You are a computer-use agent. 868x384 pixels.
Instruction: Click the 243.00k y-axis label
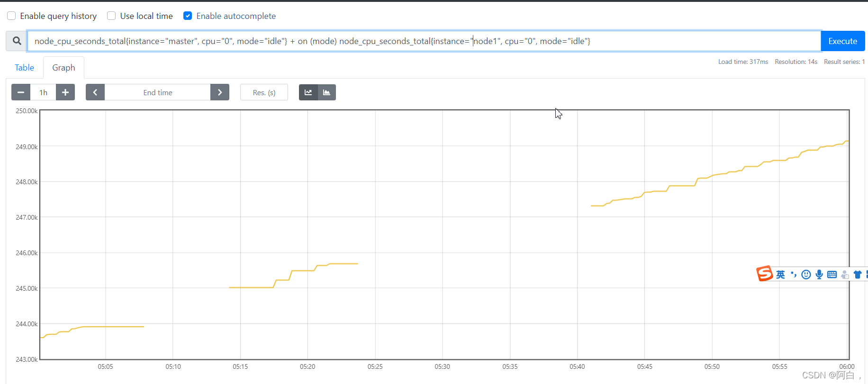point(27,359)
